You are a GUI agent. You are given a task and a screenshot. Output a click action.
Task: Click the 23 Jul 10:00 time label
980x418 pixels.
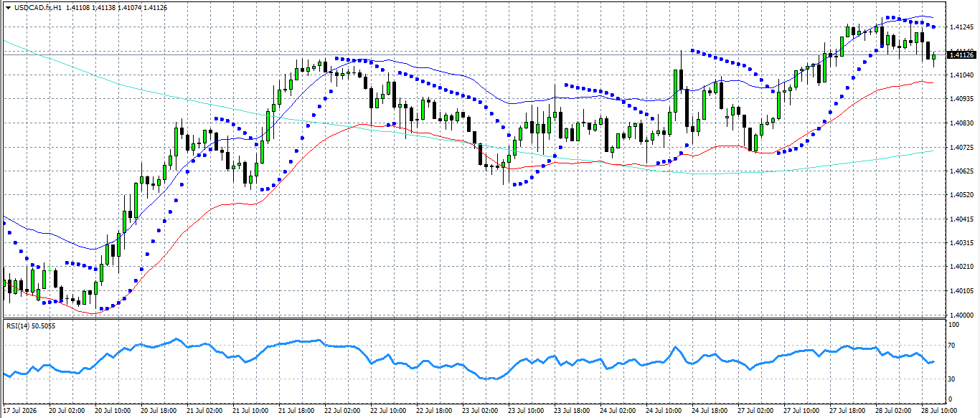[x=526, y=412]
